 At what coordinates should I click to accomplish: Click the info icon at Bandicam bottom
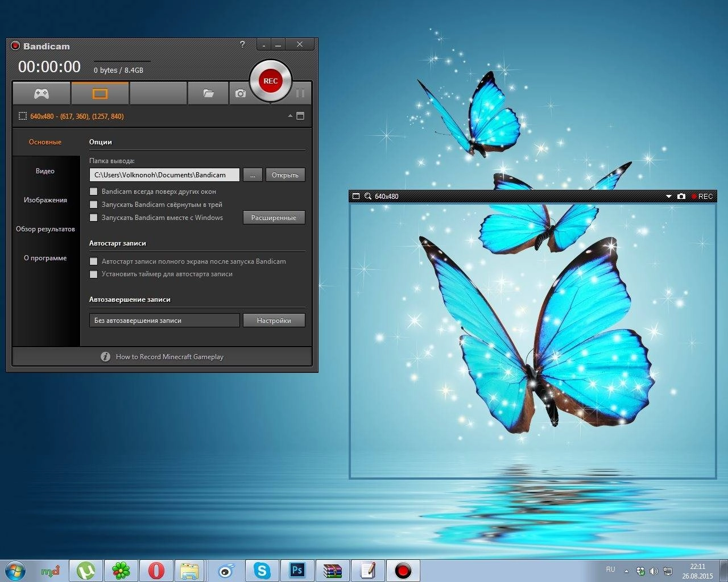105,357
